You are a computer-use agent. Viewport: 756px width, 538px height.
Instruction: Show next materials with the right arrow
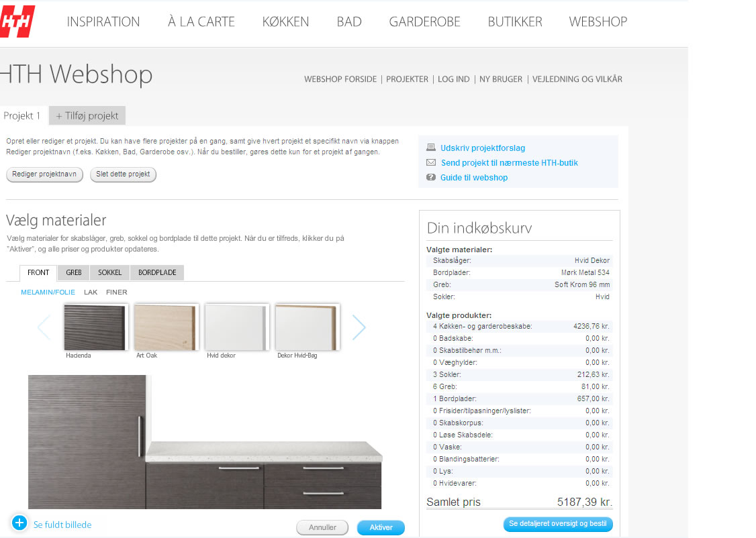click(x=359, y=327)
